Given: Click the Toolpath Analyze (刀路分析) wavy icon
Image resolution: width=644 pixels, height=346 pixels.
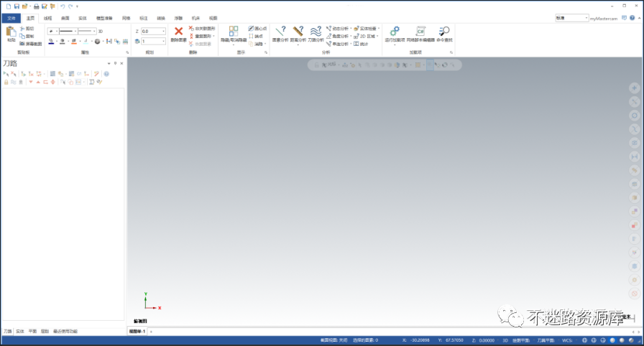Looking at the screenshot, I should 316,31.
